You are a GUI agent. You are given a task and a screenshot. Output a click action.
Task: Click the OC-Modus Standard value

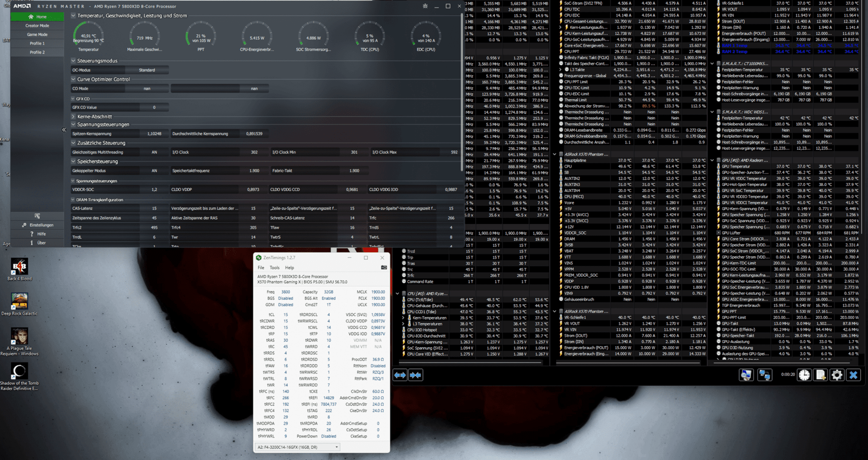(147, 70)
